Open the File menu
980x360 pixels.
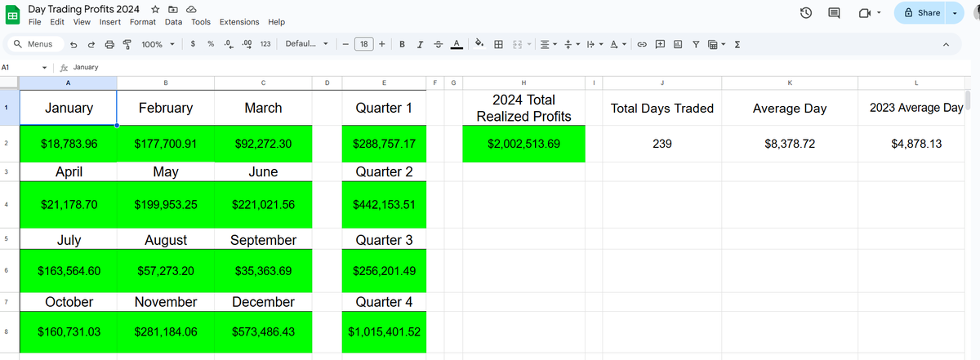(x=35, y=22)
